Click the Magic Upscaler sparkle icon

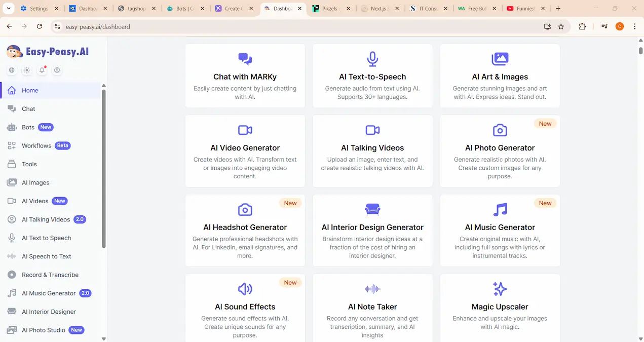click(500, 289)
